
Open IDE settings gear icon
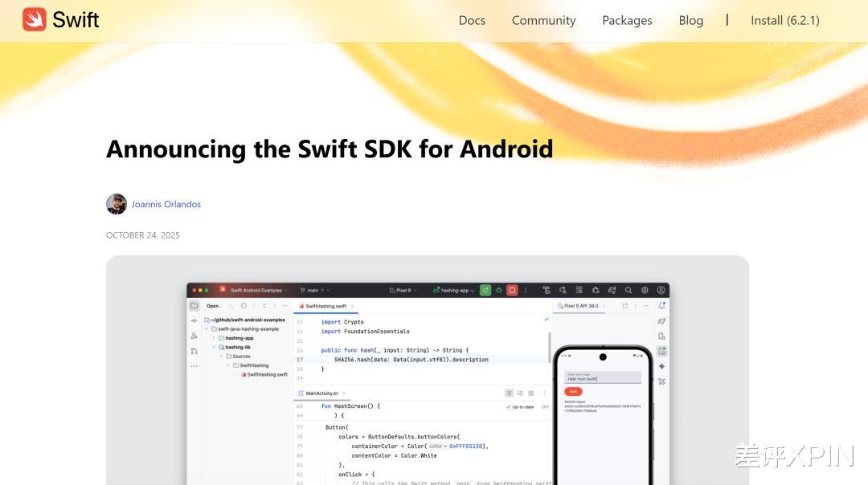(645, 290)
